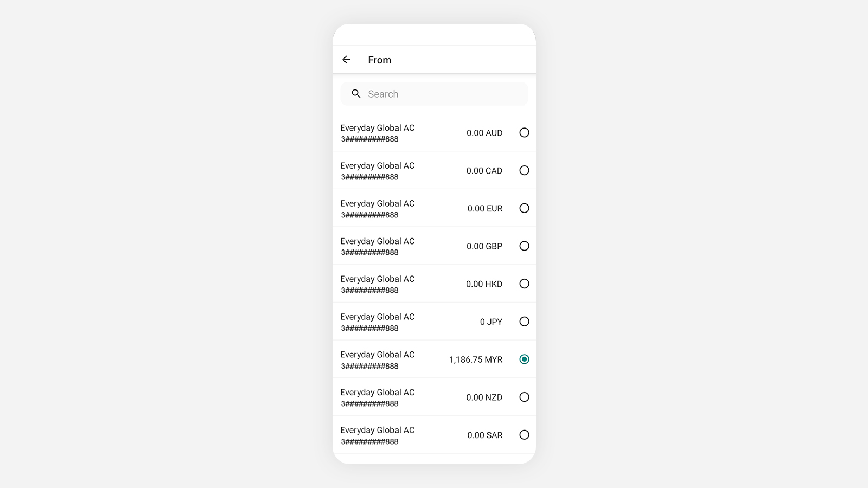Select the AUD account radio button
This screenshot has height=488, width=868.
tap(524, 132)
